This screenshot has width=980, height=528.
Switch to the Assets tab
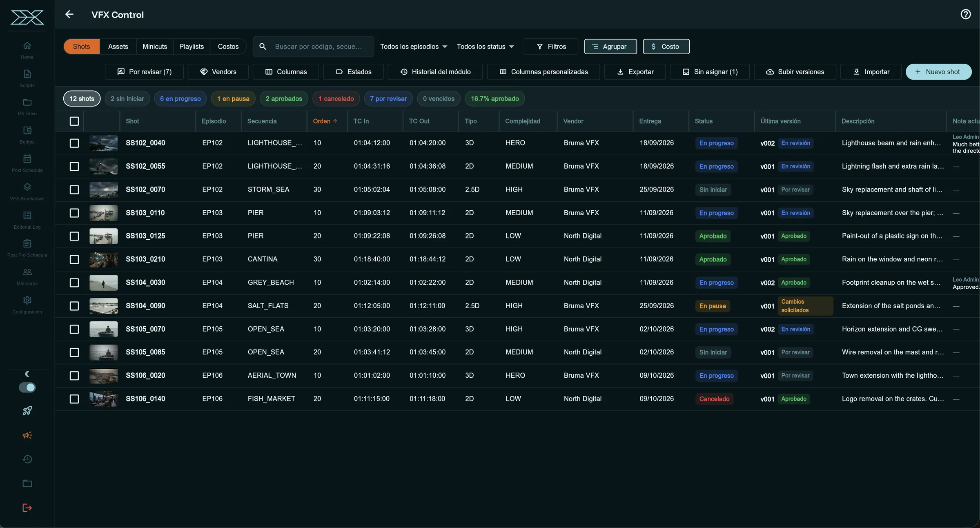(118, 47)
